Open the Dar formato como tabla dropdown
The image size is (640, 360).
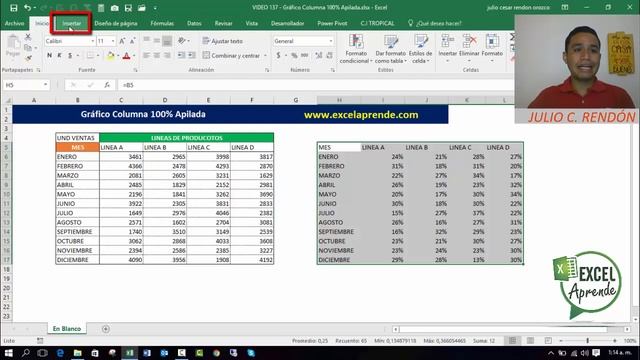(391, 49)
